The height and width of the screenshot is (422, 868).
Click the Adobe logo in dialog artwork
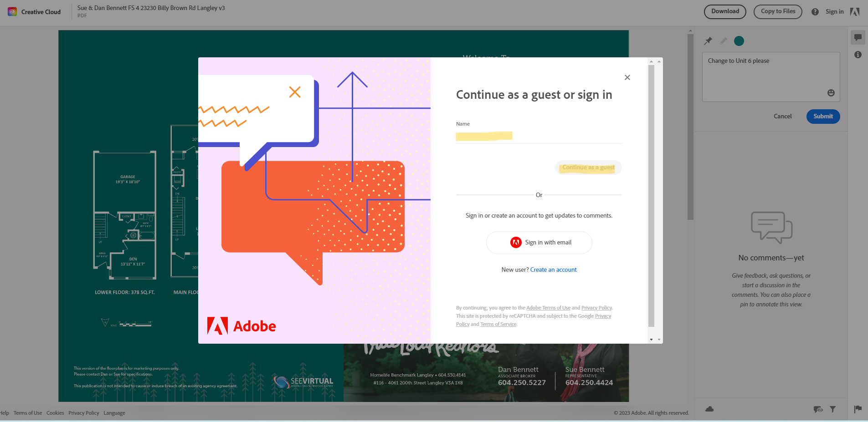pyautogui.click(x=241, y=326)
